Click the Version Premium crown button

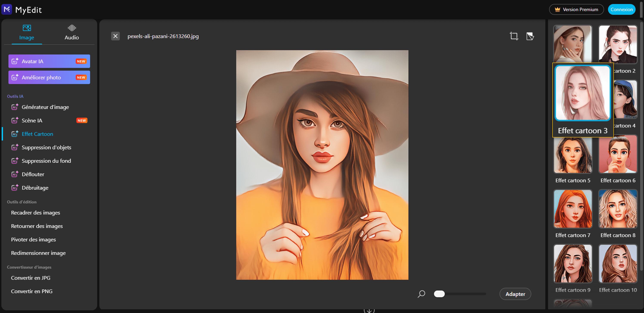[x=576, y=9]
